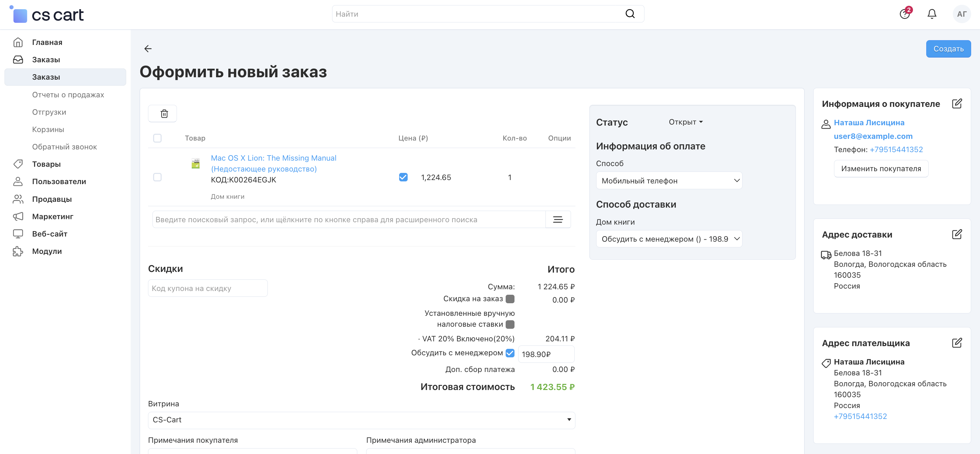Click the 'Изменить покупателя' button
Screen dimensions: 980x454
[881, 168]
